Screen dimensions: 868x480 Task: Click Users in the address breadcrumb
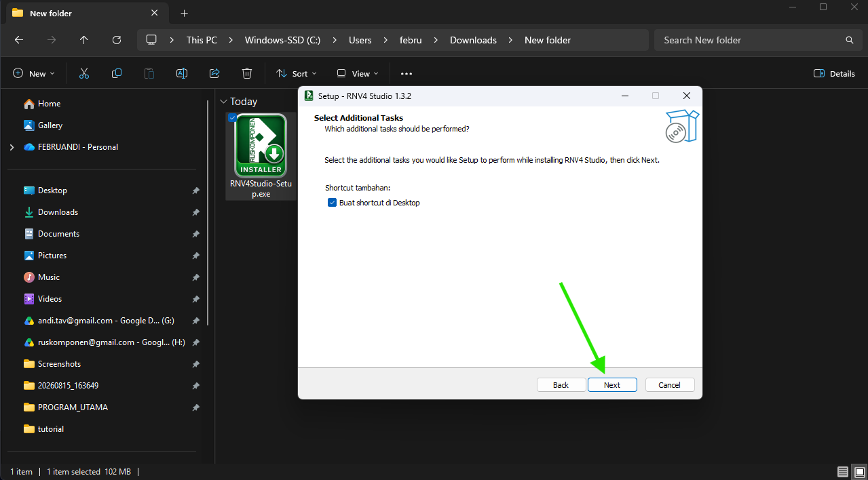[360, 40]
